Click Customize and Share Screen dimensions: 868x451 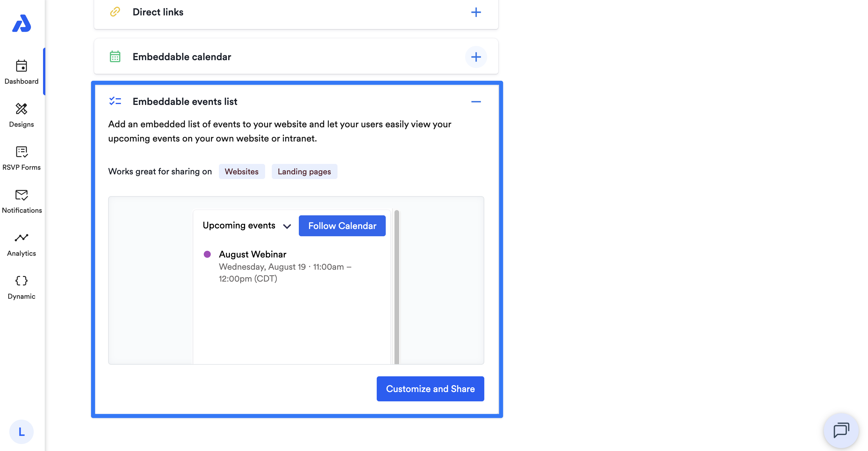pyautogui.click(x=430, y=389)
